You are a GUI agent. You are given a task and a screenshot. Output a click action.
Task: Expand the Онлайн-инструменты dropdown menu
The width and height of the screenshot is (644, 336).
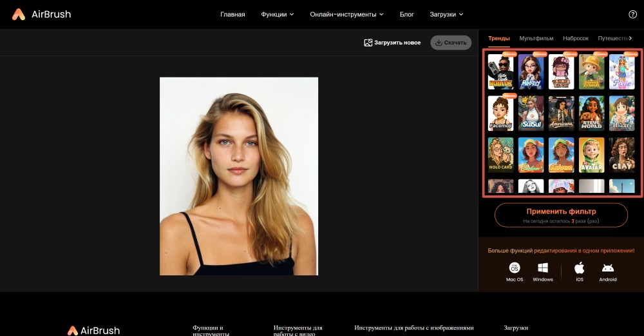click(346, 14)
